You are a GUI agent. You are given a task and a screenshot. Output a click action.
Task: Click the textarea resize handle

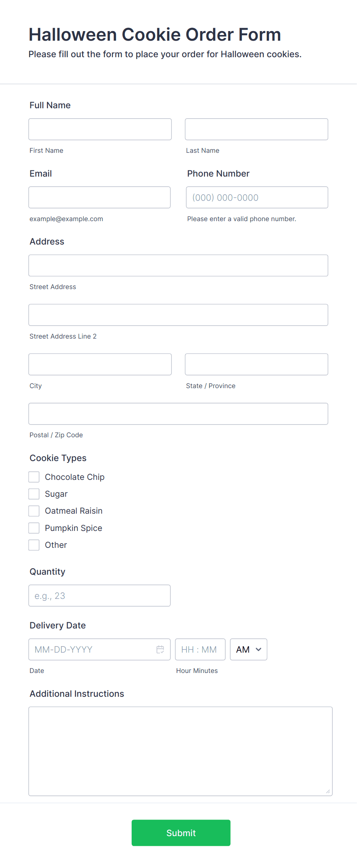(328, 791)
